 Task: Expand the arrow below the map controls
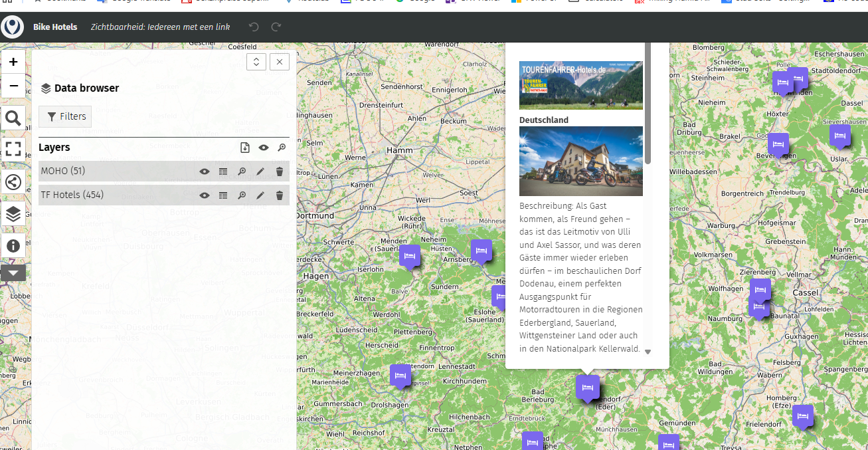coord(13,273)
